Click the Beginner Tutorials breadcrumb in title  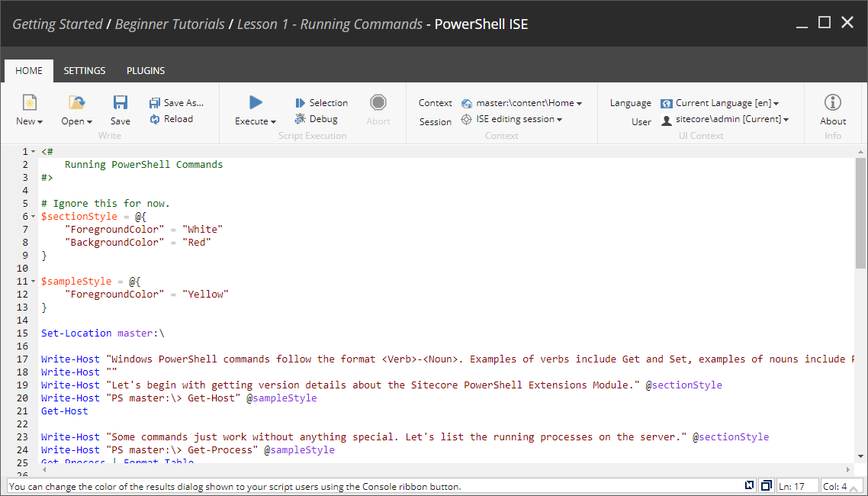pyautogui.click(x=170, y=24)
